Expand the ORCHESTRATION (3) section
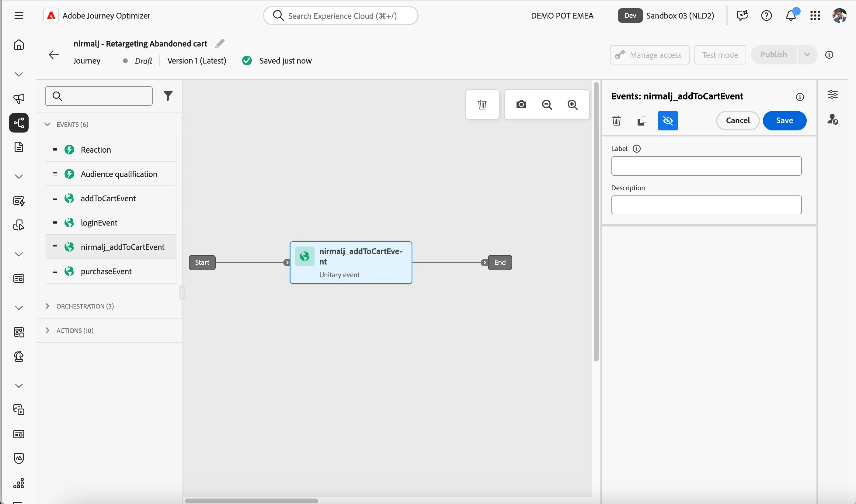Image resolution: width=856 pixels, height=504 pixels. click(47, 306)
